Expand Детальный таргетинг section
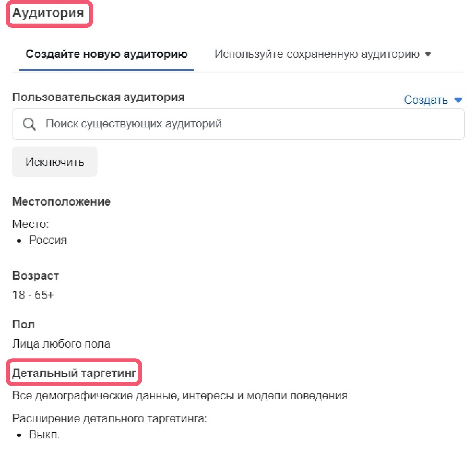This screenshot has height=453, width=476. point(74,372)
